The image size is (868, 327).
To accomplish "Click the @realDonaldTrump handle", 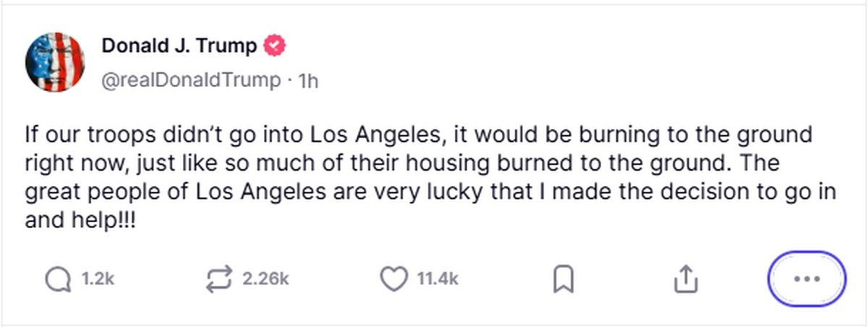I will 190,80.
